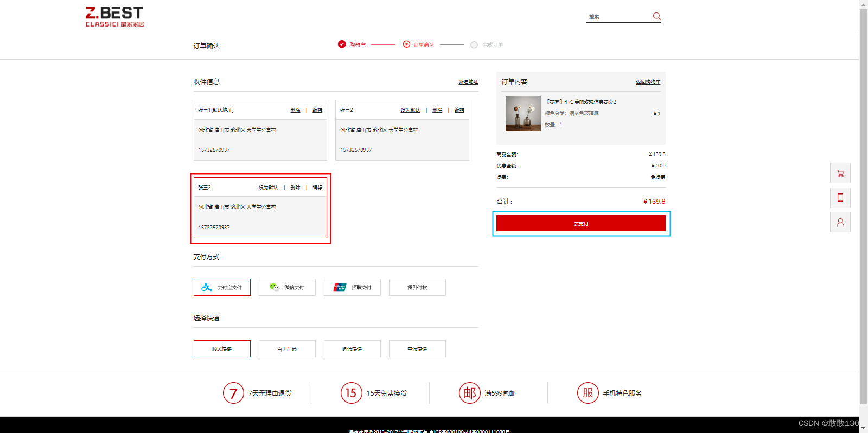Click the 7-day no-reason return icon
This screenshot has height=433, width=868.
(x=233, y=393)
